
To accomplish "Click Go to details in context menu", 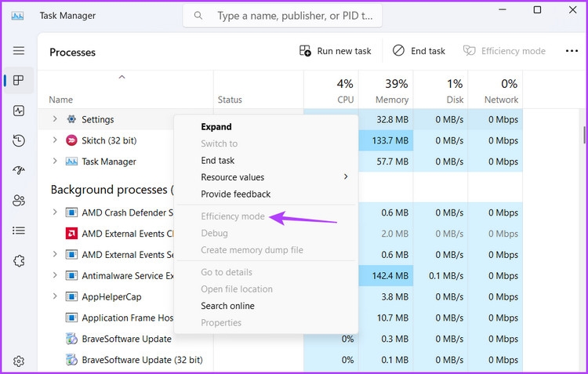I will [266, 272].
